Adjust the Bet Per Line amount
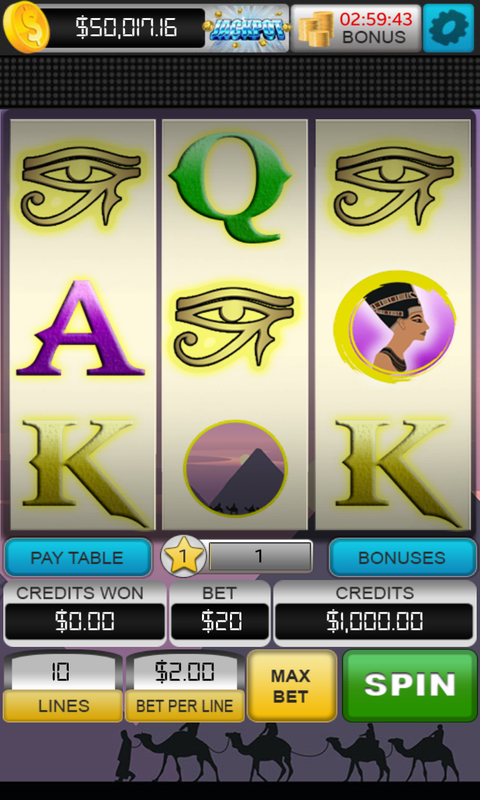This screenshot has height=800, width=480. 185,686
